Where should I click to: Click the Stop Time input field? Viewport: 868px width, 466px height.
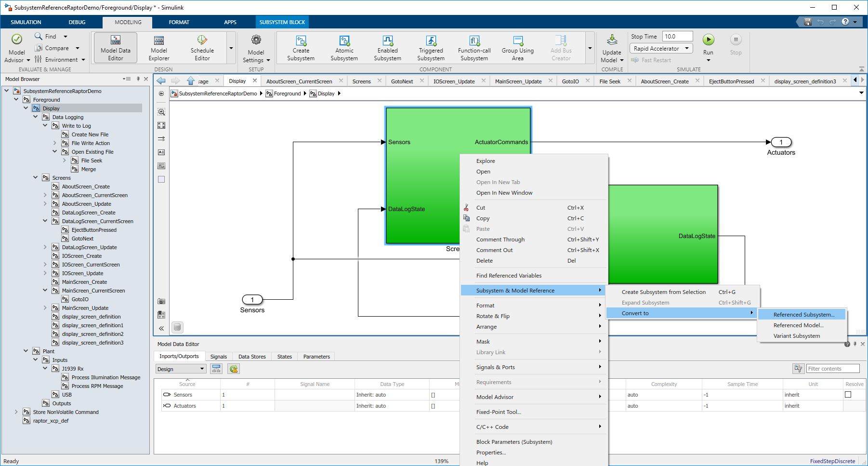[x=677, y=36]
